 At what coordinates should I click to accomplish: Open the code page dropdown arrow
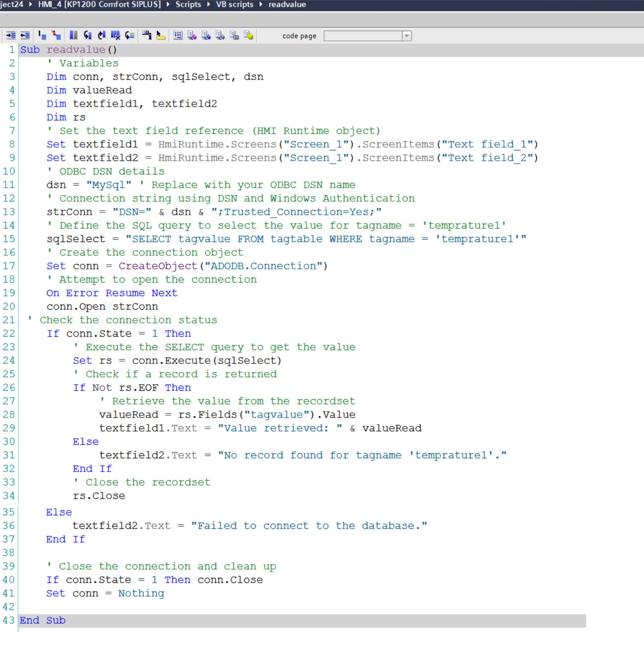407,36
